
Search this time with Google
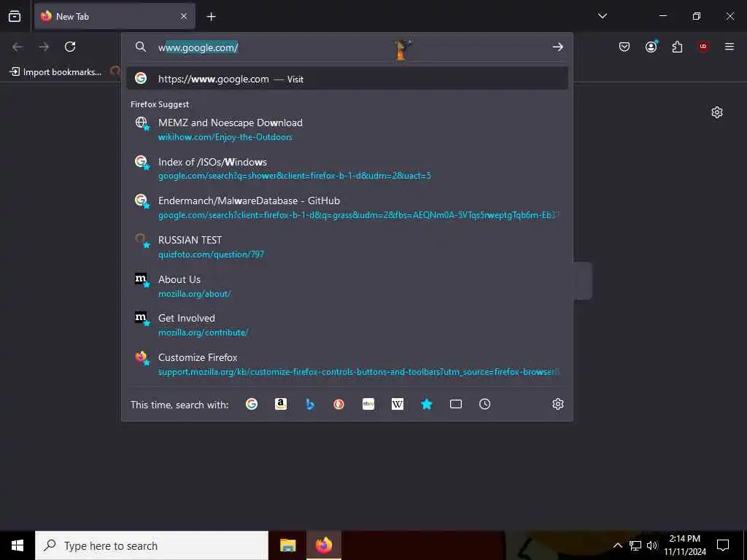click(252, 404)
